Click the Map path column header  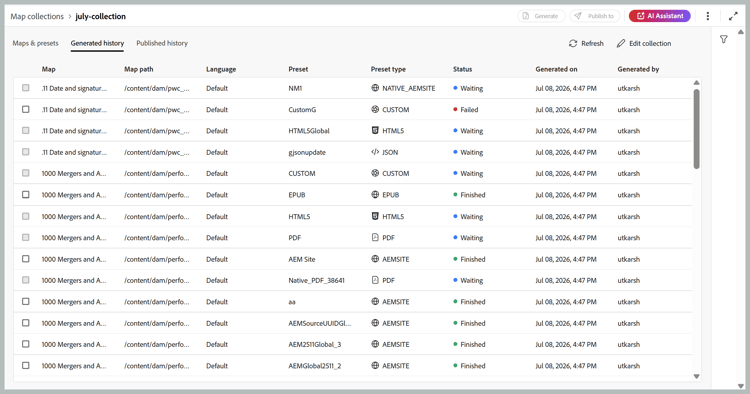click(139, 69)
